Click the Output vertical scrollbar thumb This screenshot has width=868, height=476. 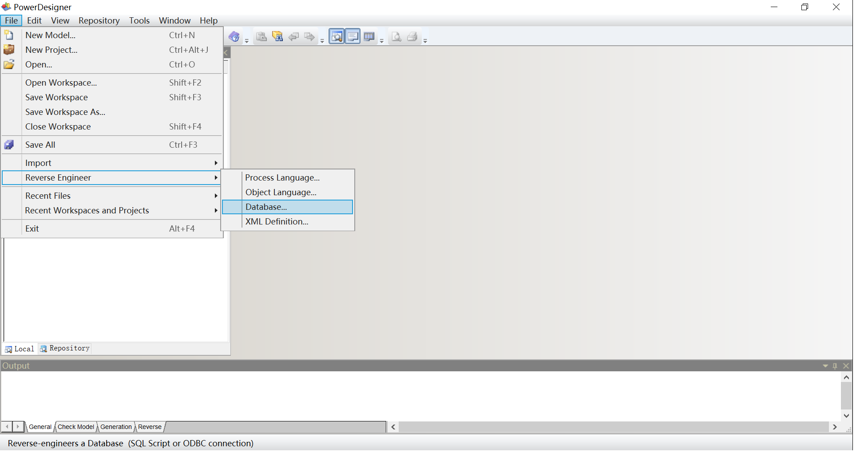pos(846,395)
